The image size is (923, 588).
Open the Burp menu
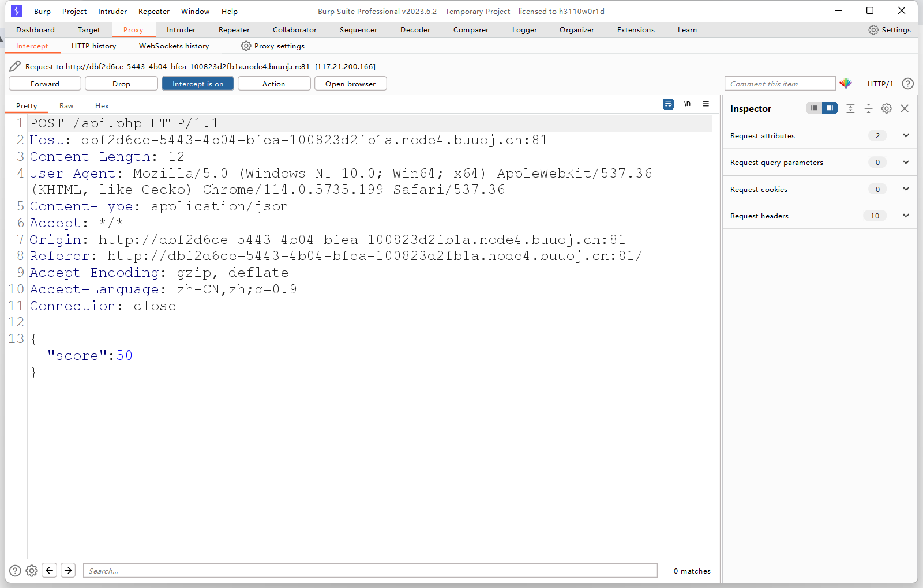[42, 12]
